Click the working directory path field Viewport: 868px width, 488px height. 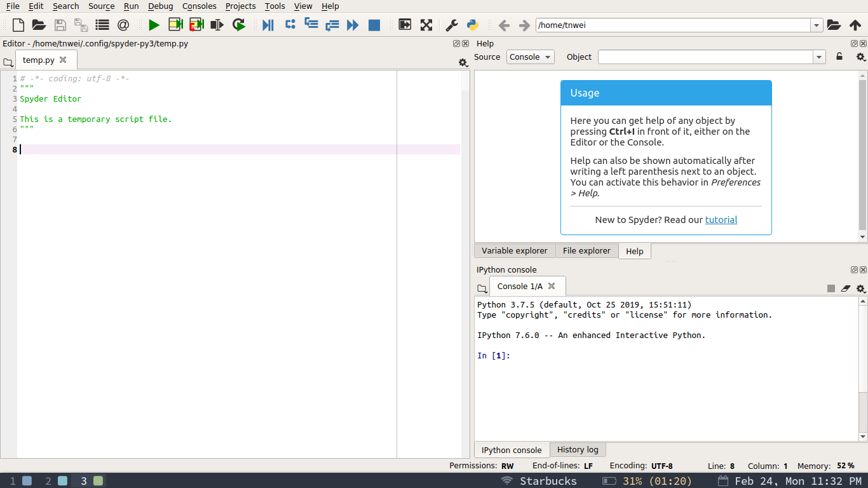pos(673,25)
